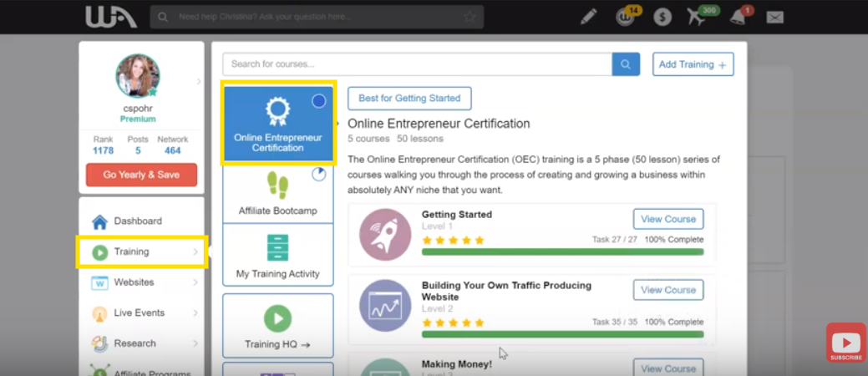Click the Websites sidebar icon
The height and width of the screenshot is (376, 868).
coord(99,283)
